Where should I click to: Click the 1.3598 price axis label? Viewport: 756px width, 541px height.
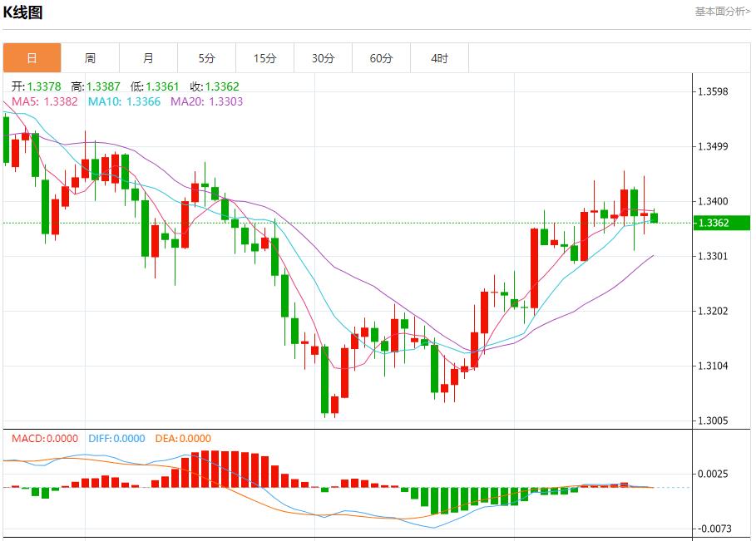pyautogui.click(x=714, y=91)
